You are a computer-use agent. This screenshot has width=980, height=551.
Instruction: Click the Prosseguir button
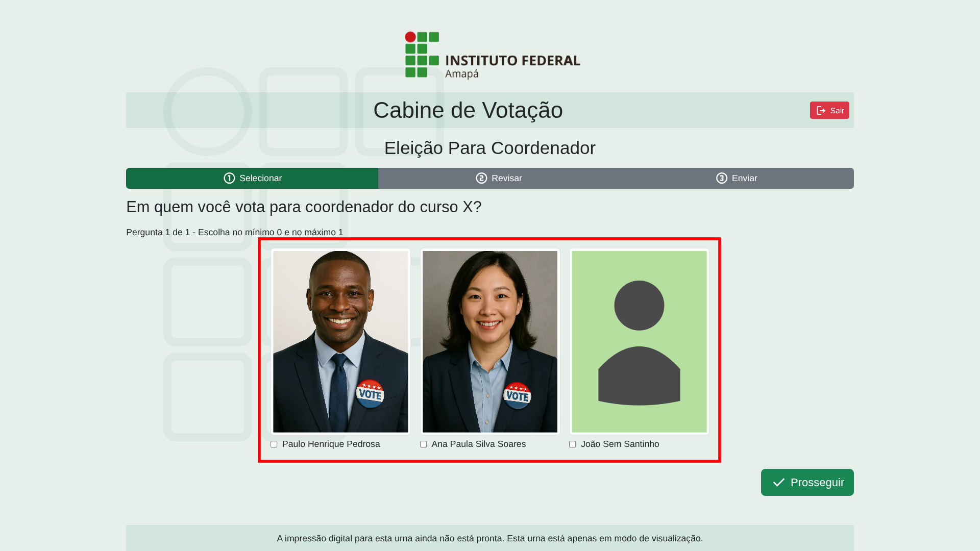tap(807, 483)
